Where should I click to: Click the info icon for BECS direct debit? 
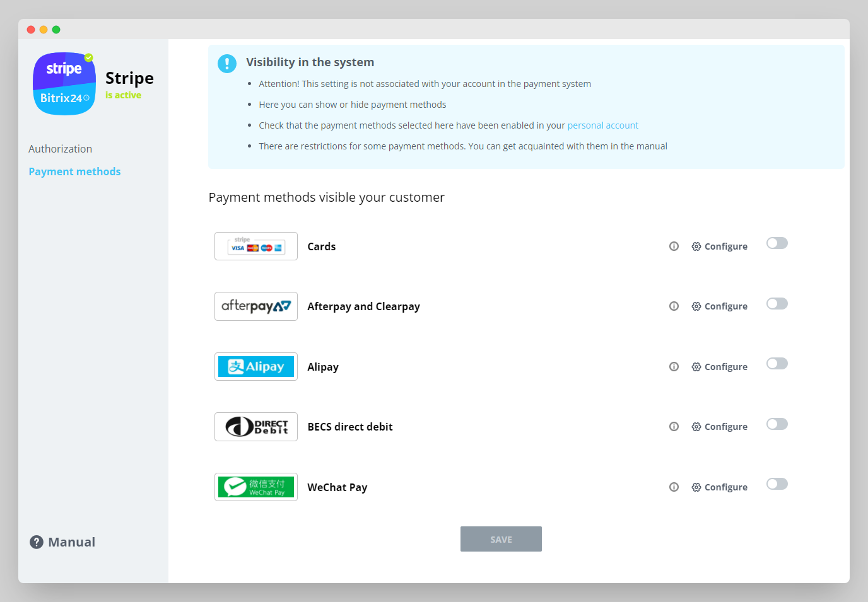click(x=674, y=427)
